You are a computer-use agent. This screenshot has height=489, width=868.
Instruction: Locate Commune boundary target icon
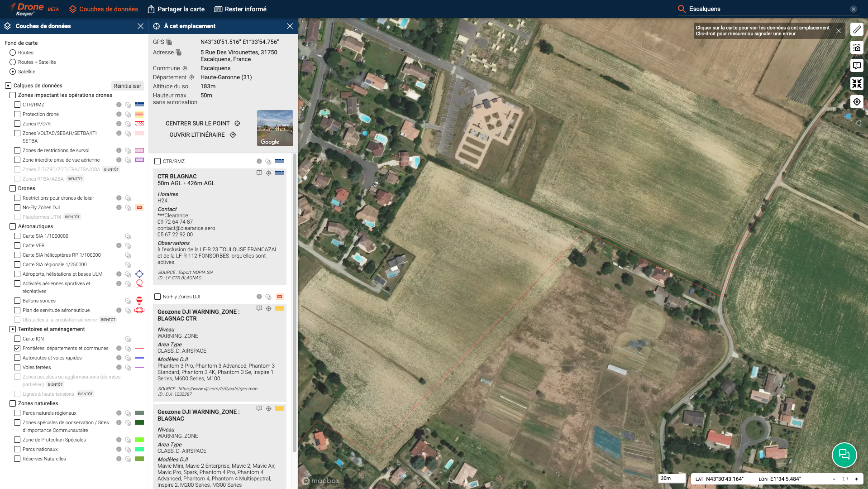pos(185,68)
